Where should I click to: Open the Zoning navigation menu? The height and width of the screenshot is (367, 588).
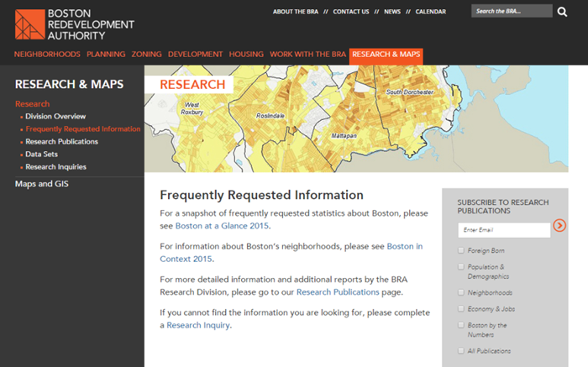tap(146, 55)
